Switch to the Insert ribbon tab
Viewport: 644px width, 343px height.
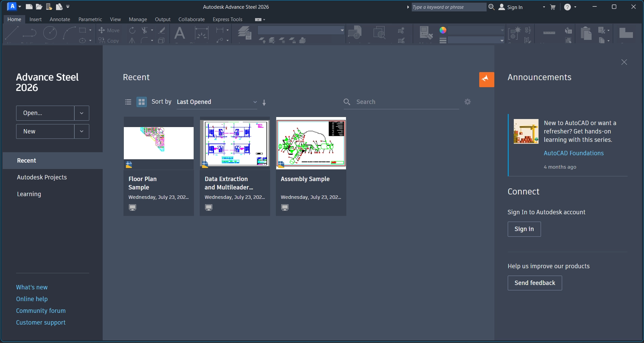[x=36, y=19]
